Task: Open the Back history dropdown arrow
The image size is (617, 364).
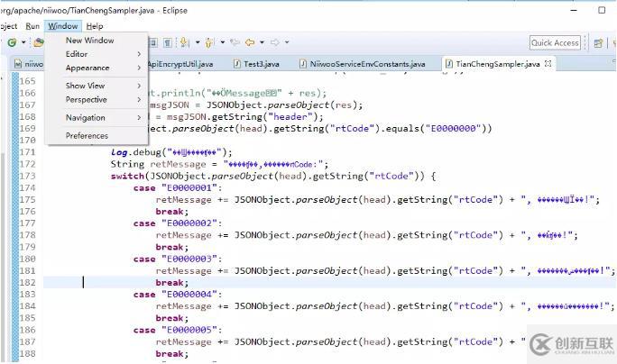Action: (x=262, y=42)
